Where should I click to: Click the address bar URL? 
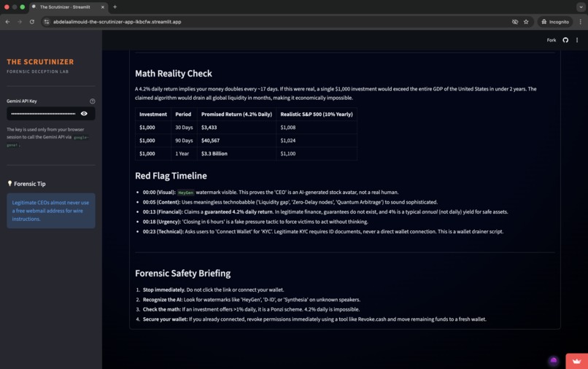pyautogui.click(x=117, y=22)
